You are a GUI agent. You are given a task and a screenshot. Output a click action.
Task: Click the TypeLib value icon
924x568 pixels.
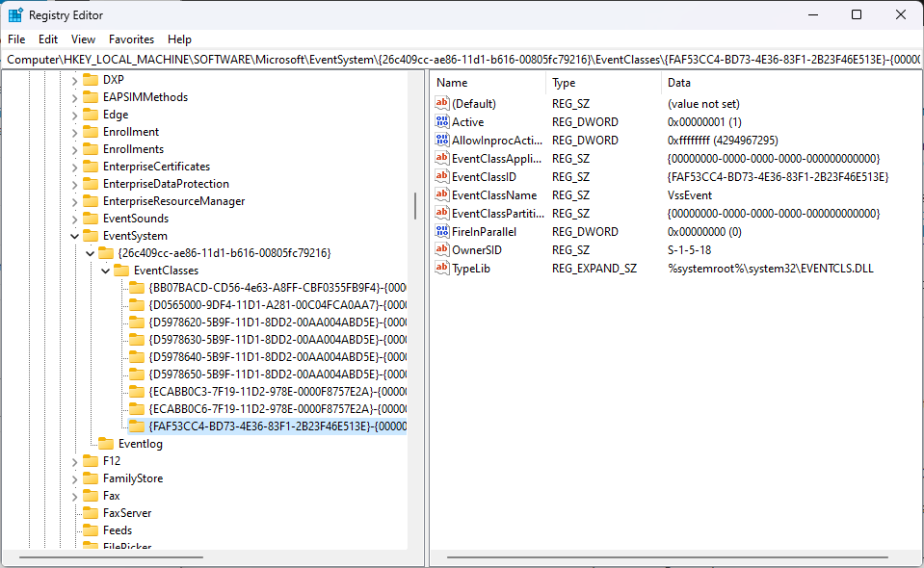coord(442,269)
